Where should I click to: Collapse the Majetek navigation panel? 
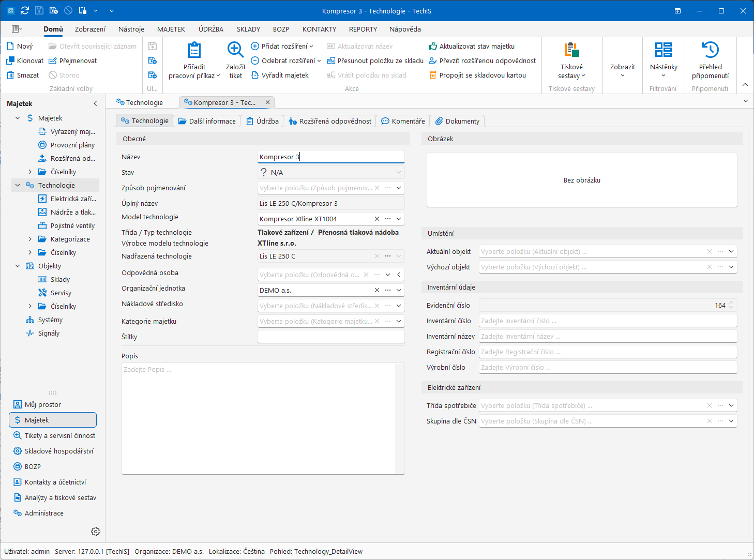tap(95, 103)
